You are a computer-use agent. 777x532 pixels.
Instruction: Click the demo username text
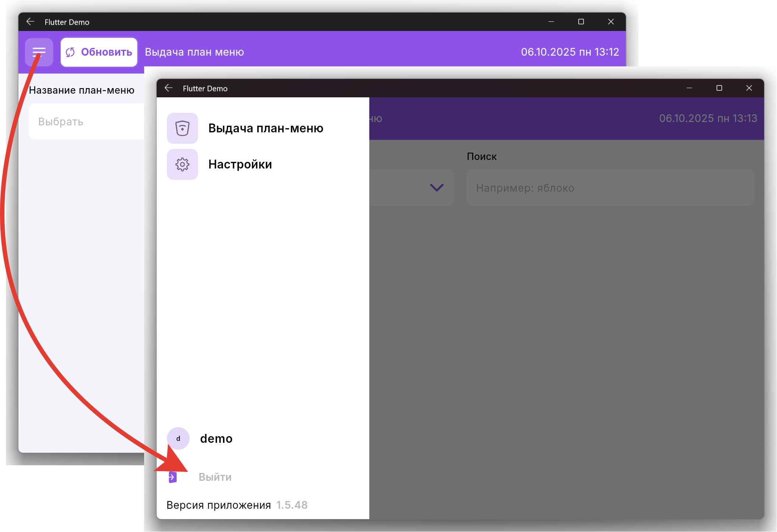[216, 438]
